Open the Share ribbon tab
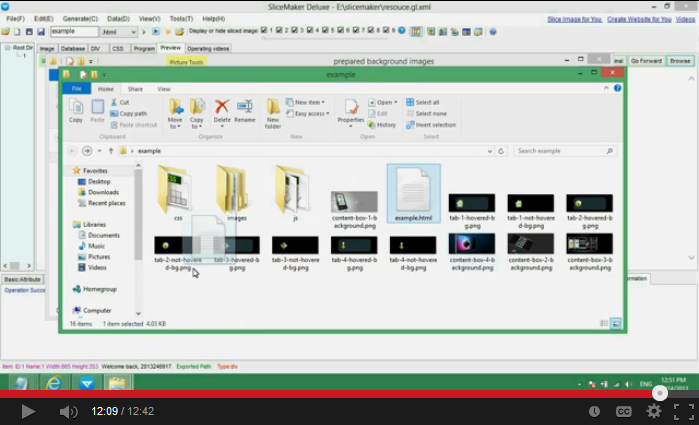 coord(135,89)
